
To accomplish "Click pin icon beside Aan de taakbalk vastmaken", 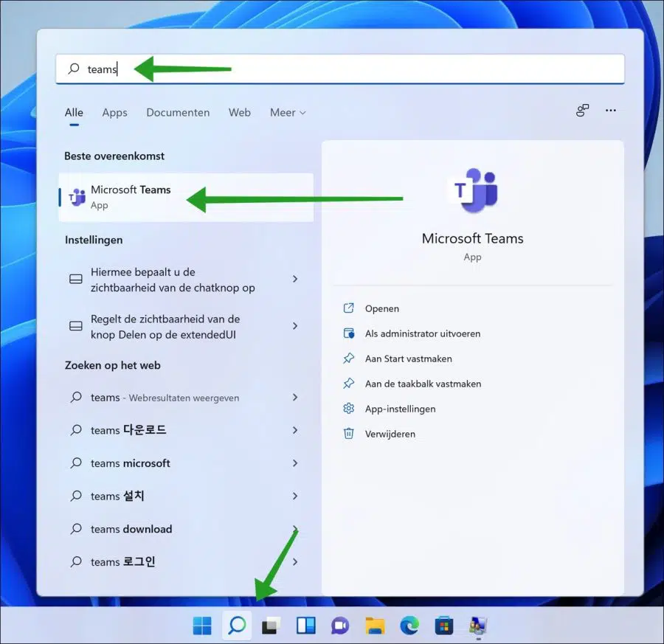I will tap(348, 383).
